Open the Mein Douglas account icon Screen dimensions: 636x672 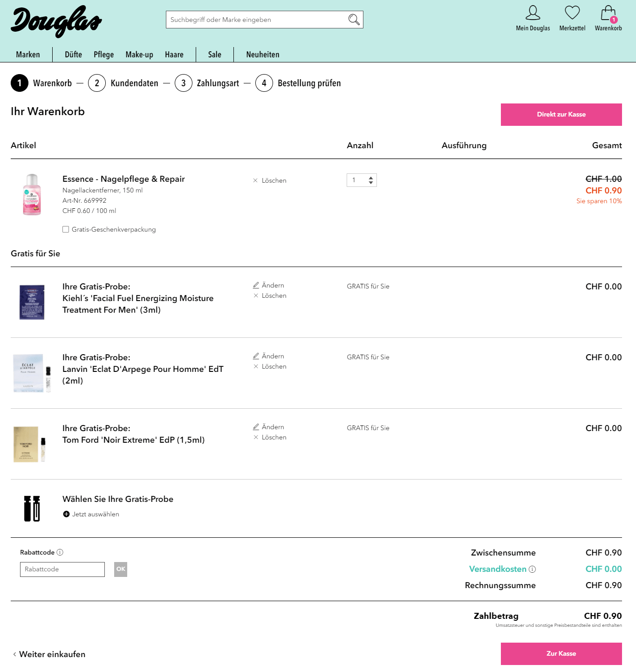(x=533, y=13)
